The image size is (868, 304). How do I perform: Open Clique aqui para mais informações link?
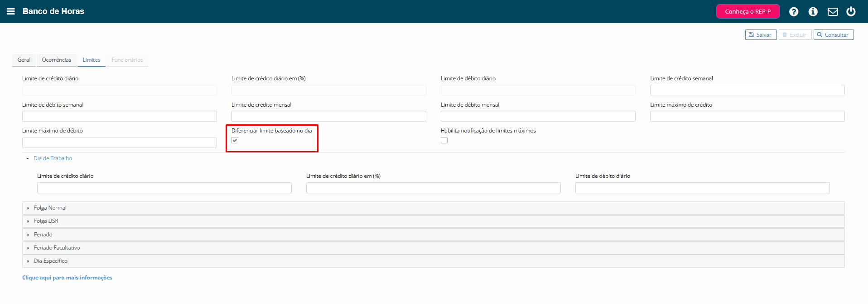click(x=67, y=278)
